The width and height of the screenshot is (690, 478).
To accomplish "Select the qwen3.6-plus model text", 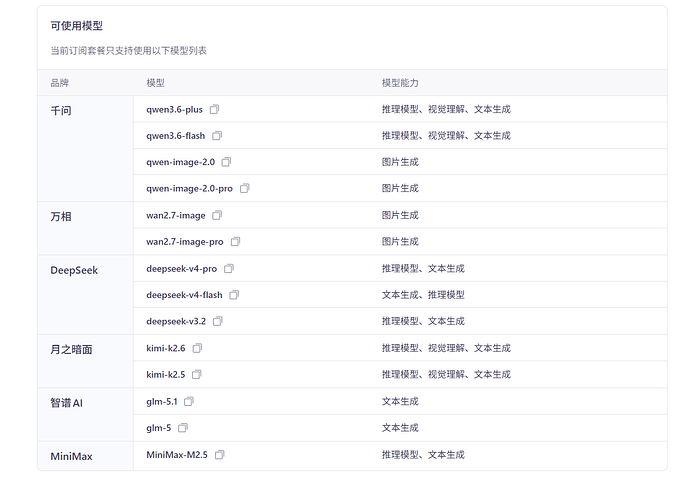I will (x=174, y=110).
